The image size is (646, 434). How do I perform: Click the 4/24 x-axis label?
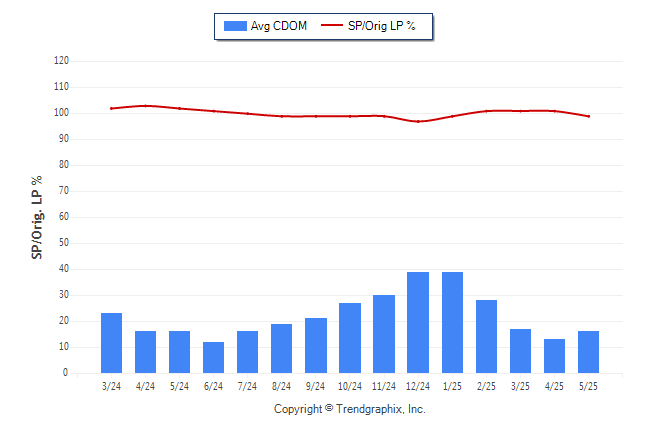point(145,386)
